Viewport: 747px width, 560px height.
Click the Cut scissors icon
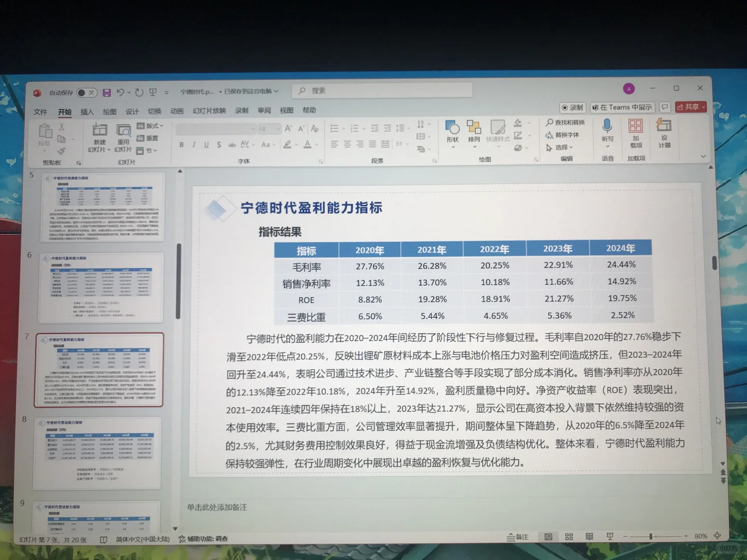tap(62, 127)
